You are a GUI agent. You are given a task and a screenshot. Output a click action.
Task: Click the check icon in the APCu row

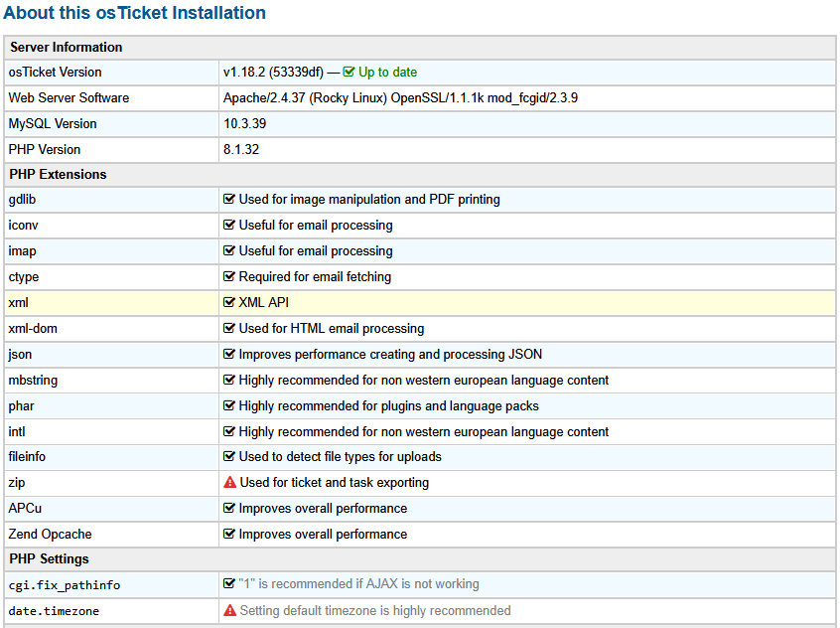(x=229, y=508)
